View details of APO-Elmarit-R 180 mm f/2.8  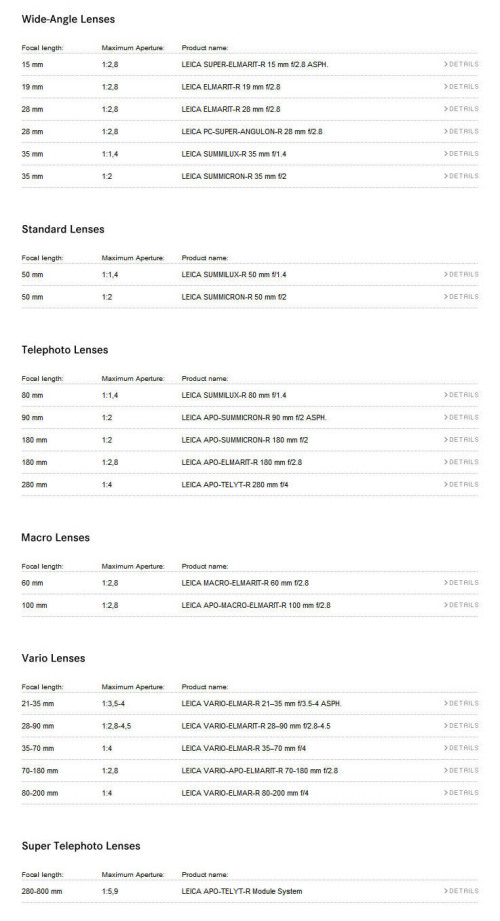click(461, 462)
